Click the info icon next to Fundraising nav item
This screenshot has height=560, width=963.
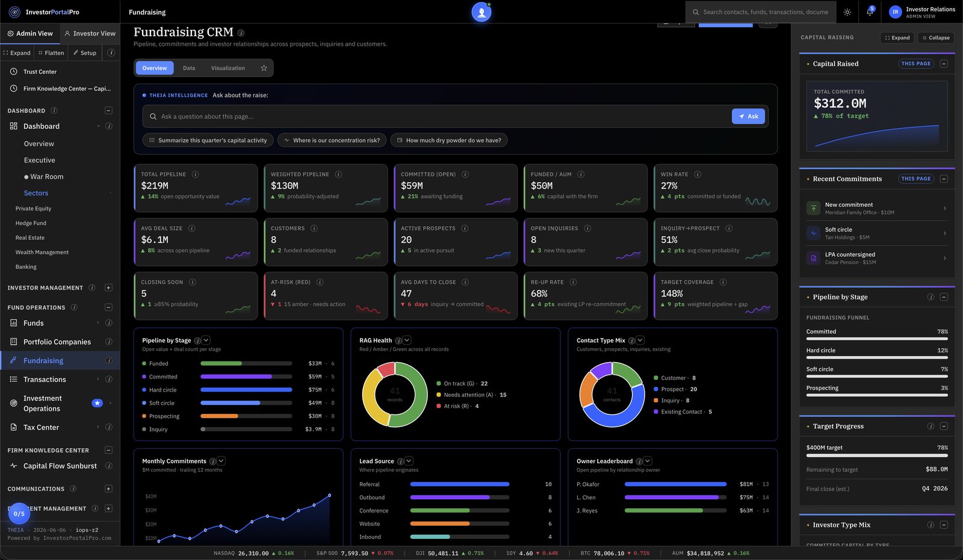[x=109, y=361]
